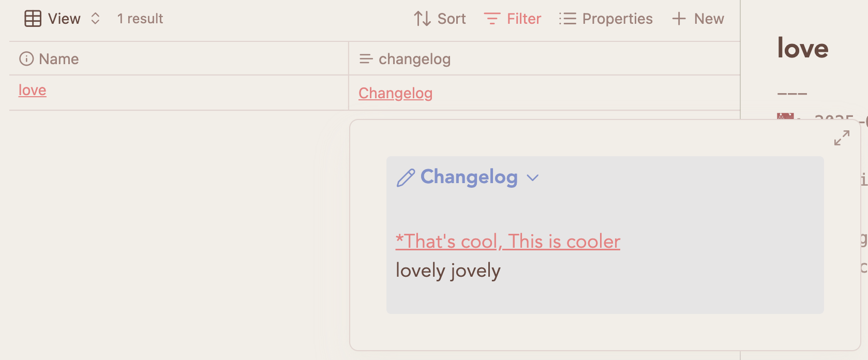
Task: Click the plus icon to add new
Action: pyautogui.click(x=679, y=19)
